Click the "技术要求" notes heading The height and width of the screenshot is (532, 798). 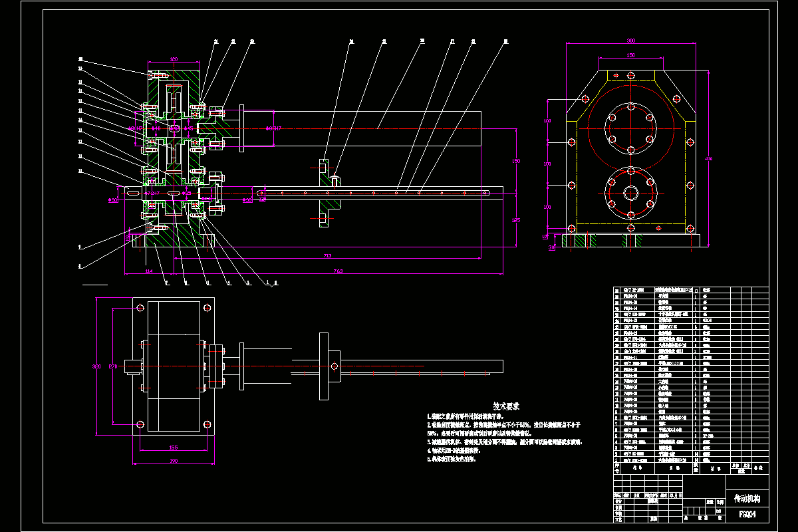pyautogui.click(x=506, y=406)
